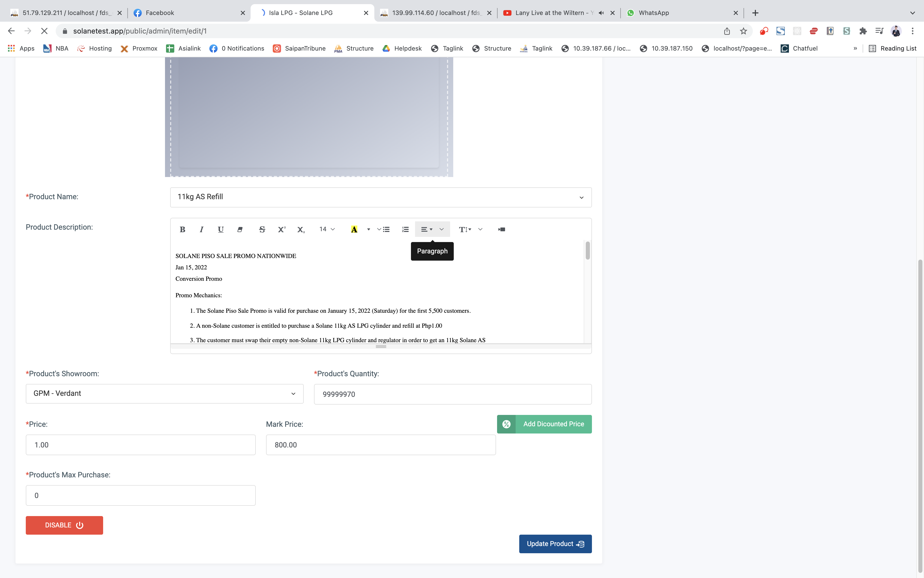Open the media control icon
924x578 pixels.
tap(879, 31)
